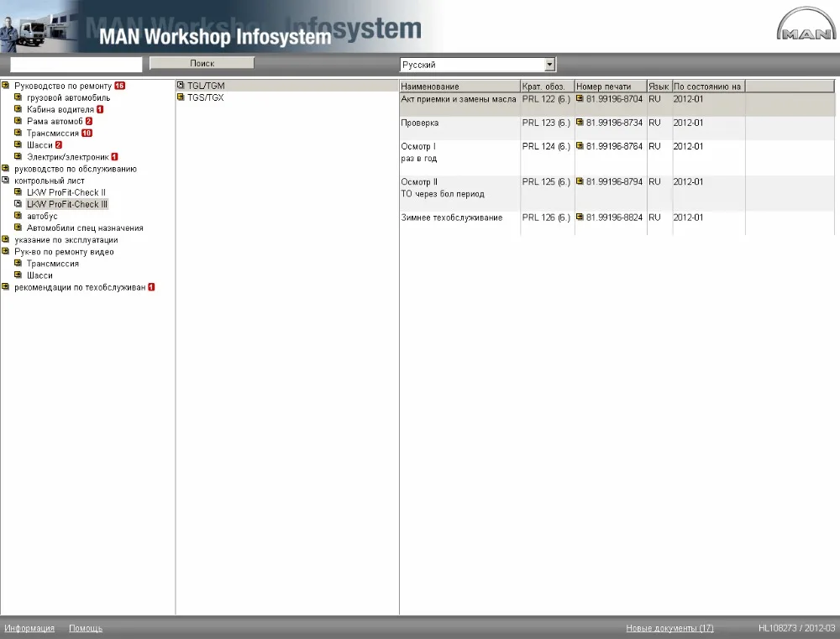Open document icon for 81.99196-8764
The image size is (840, 639).
pyautogui.click(x=580, y=146)
